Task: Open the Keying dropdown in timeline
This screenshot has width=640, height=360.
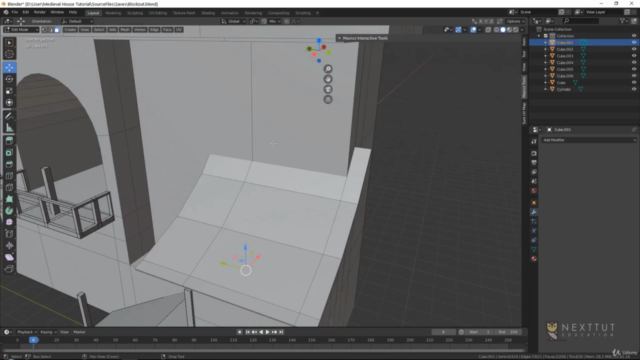Action: point(49,332)
